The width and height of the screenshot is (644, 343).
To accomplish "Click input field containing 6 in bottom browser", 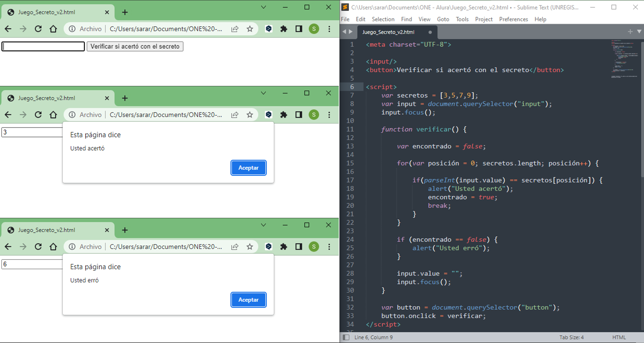I will pyautogui.click(x=32, y=264).
